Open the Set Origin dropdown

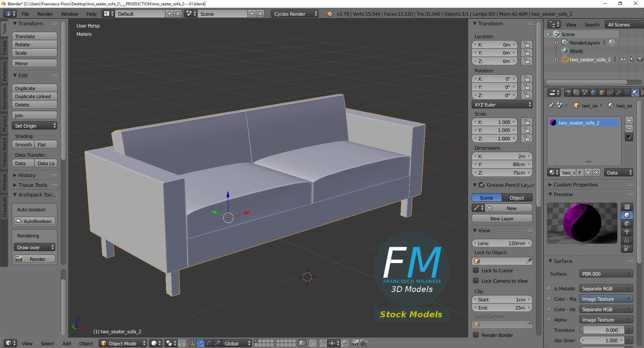pos(35,126)
